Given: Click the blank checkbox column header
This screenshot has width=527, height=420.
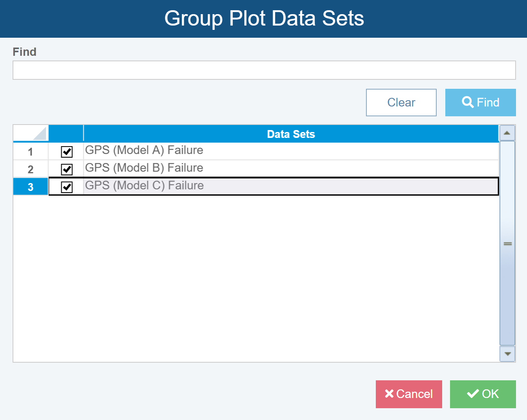Looking at the screenshot, I should (x=66, y=134).
